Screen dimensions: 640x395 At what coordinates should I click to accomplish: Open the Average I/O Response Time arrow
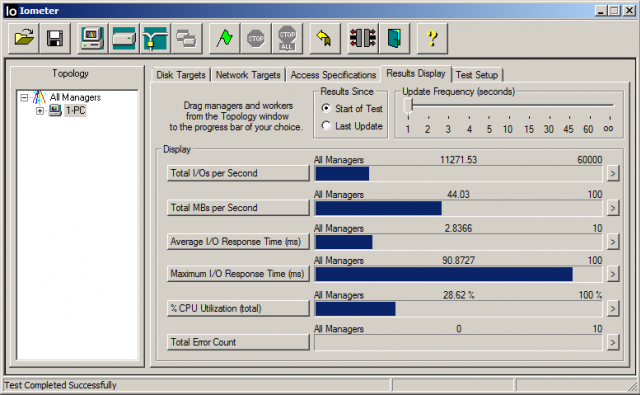pos(613,242)
